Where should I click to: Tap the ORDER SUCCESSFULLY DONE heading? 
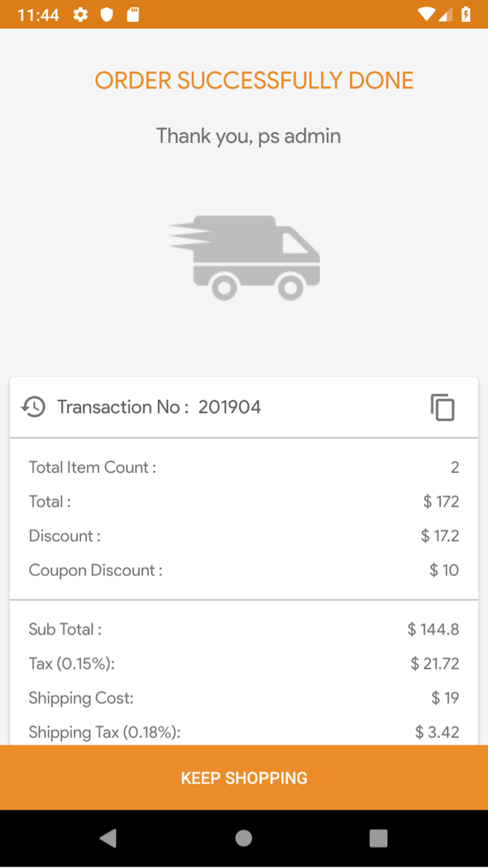click(255, 80)
